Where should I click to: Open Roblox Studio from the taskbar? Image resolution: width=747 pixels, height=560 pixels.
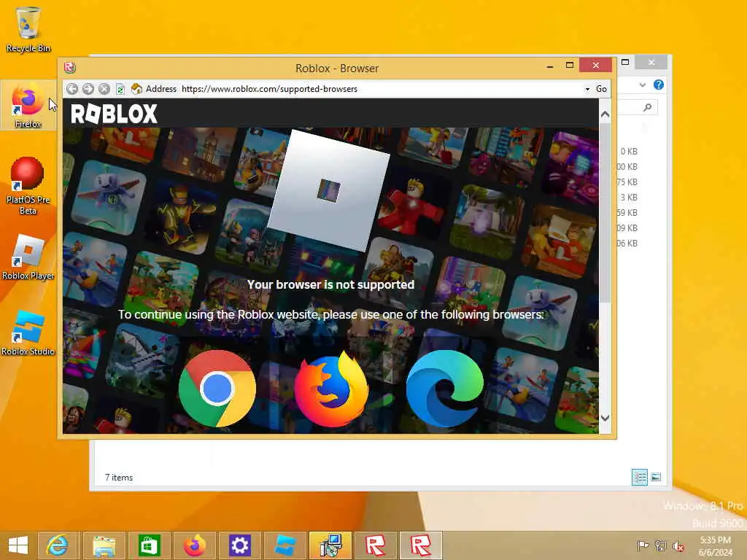285,545
